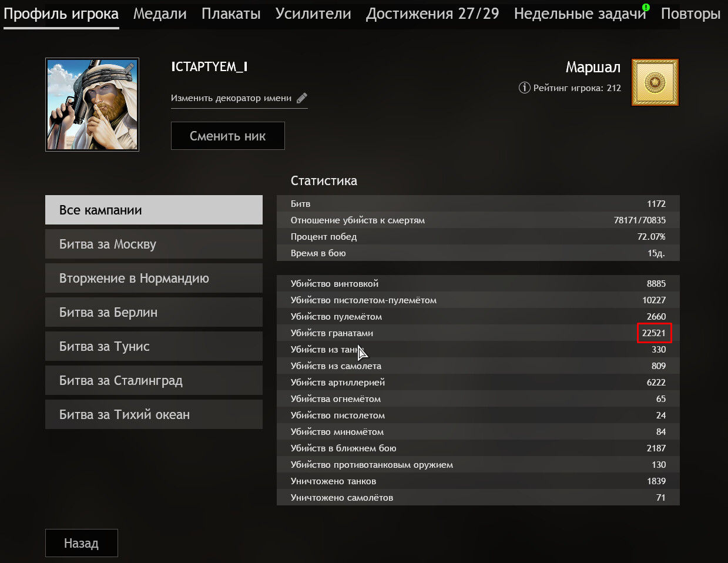Open the Усилители tab
This screenshot has width=728, height=563.
point(313,14)
